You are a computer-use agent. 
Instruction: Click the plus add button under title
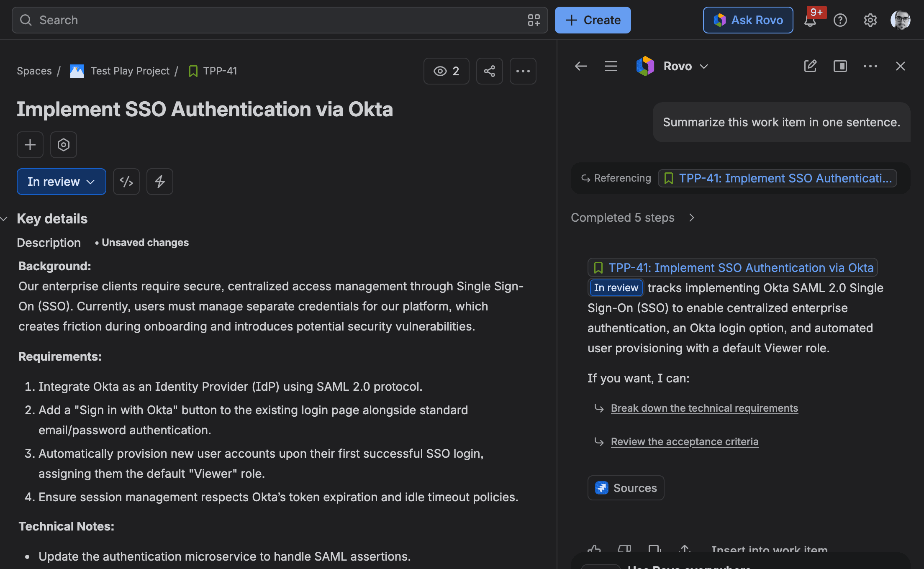pos(30,145)
